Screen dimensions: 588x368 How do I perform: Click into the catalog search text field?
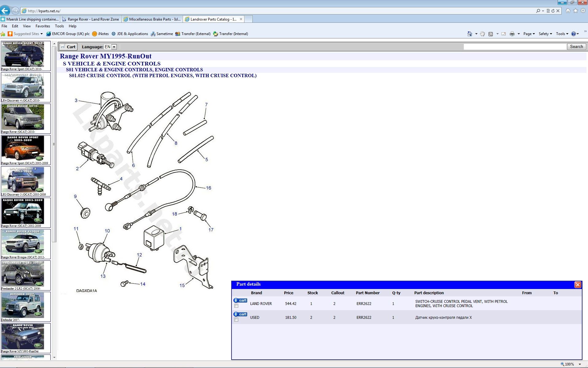click(515, 46)
